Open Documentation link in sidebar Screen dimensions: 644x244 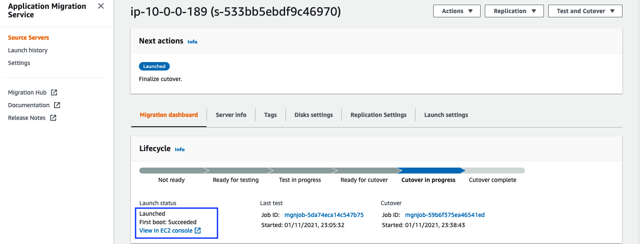pyautogui.click(x=29, y=105)
